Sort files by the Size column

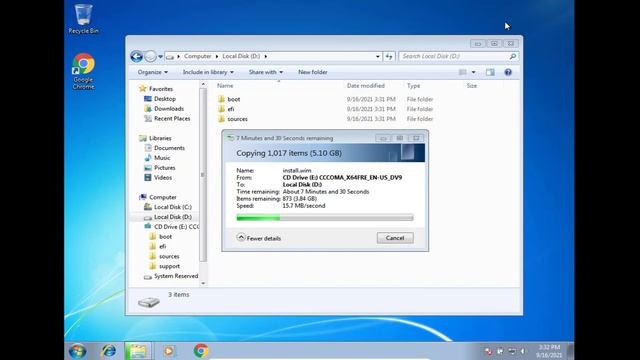click(x=472, y=86)
